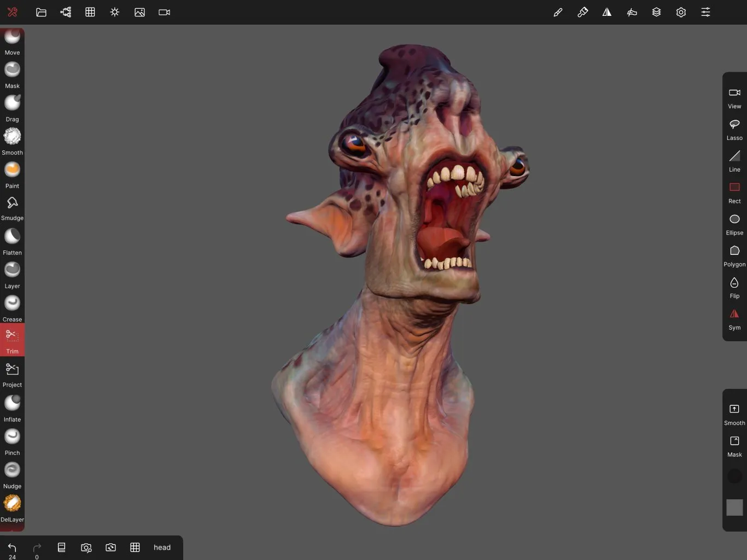Image resolution: width=747 pixels, height=560 pixels.
Task: Open the scene graph hierarchy
Action: click(x=66, y=12)
